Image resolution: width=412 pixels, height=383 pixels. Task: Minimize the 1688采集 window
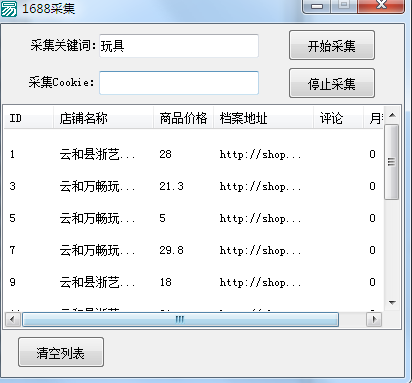tap(316, 6)
